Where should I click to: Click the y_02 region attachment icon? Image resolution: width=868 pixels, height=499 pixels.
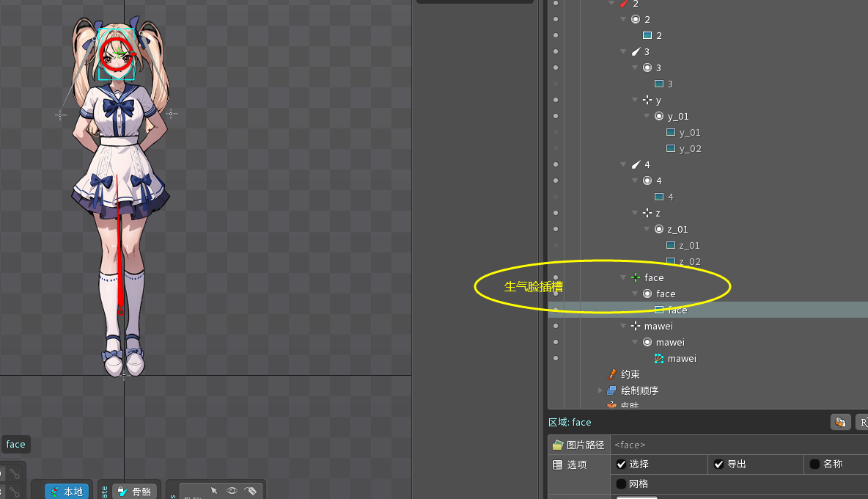[670, 148]
